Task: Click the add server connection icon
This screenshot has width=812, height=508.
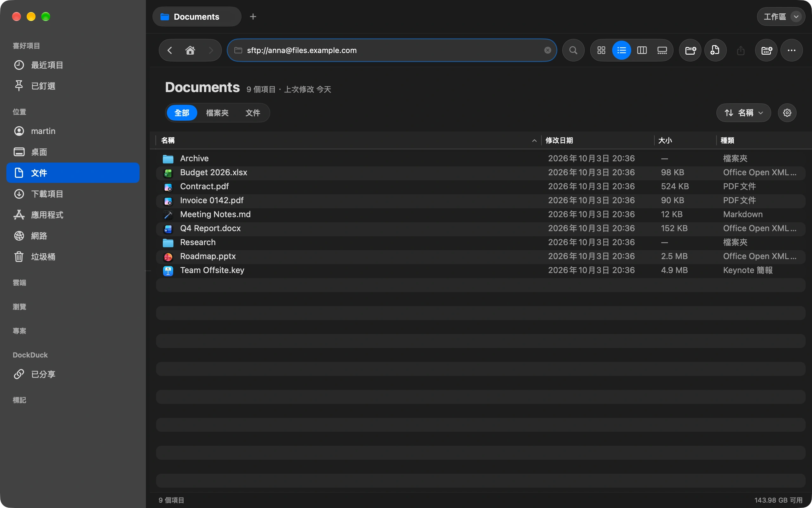Action: (x=766, y=50)
